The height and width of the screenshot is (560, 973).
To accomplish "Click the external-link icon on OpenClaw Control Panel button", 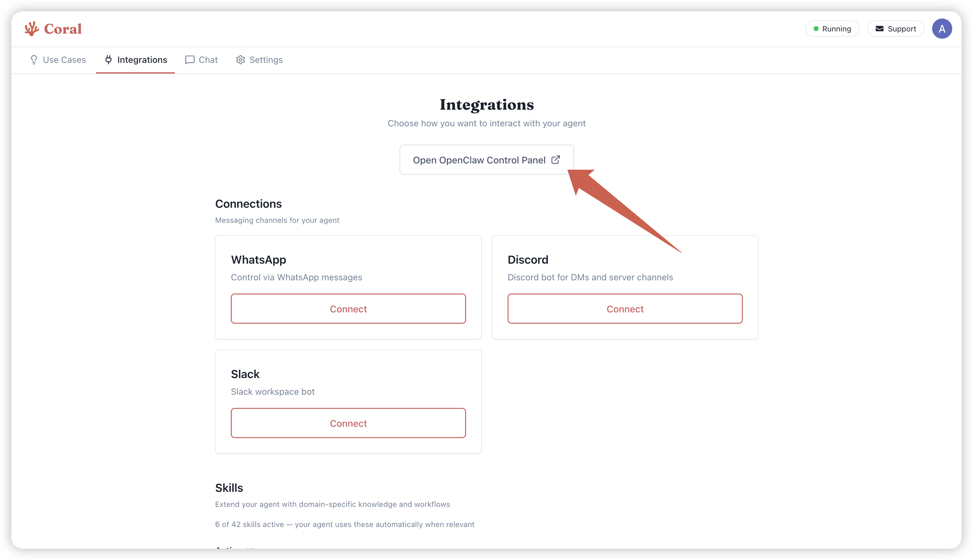I will (x=556, y=160).
